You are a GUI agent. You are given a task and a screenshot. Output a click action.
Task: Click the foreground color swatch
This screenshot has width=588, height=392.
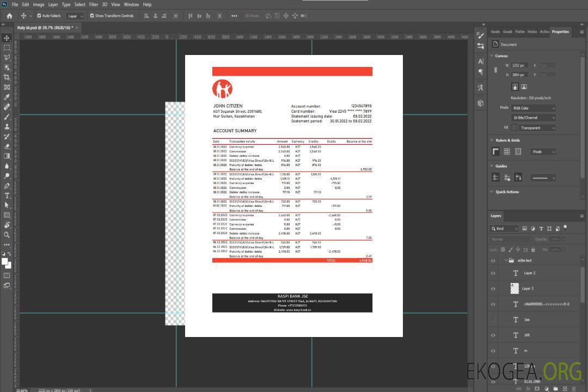(4, 261)
